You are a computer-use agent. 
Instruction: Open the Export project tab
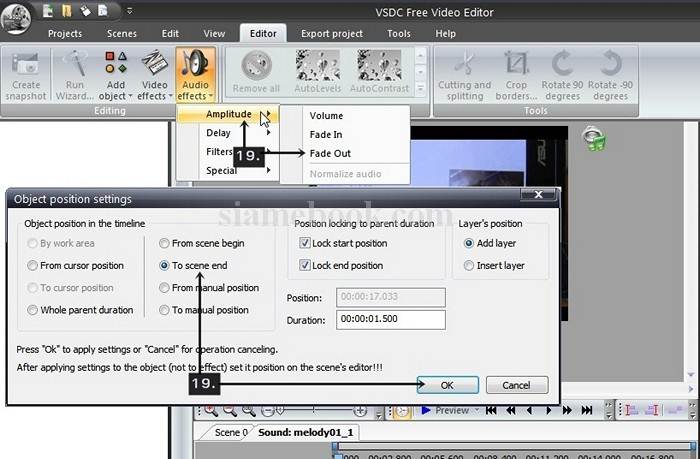point(332,33)
